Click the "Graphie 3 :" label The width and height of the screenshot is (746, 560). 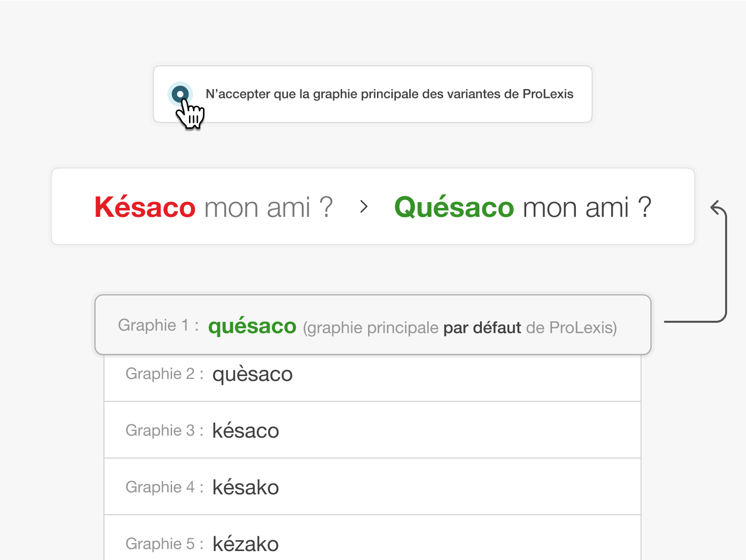tap(164, 431)
